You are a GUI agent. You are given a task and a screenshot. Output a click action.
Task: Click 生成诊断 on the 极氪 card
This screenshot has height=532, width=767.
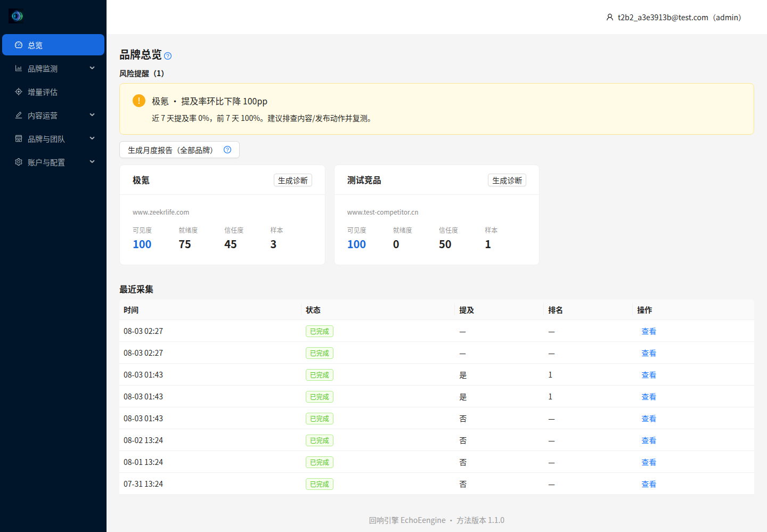(x=293, y=180)
